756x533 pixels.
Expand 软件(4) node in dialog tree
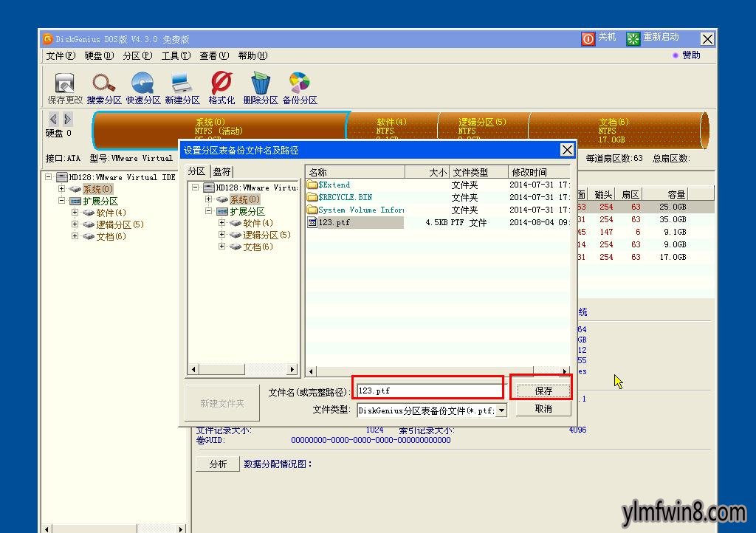(221, 223)
